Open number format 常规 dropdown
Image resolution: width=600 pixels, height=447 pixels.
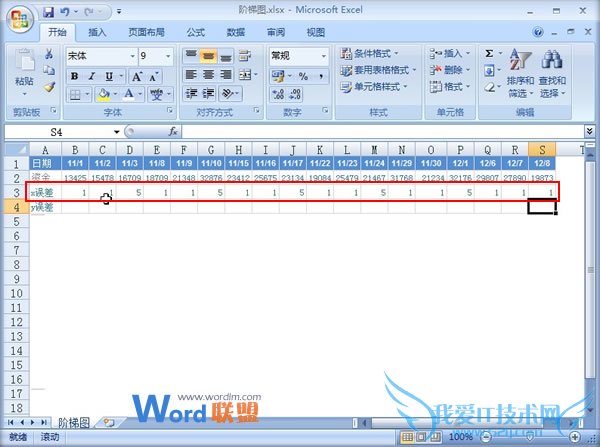(324, 56)
